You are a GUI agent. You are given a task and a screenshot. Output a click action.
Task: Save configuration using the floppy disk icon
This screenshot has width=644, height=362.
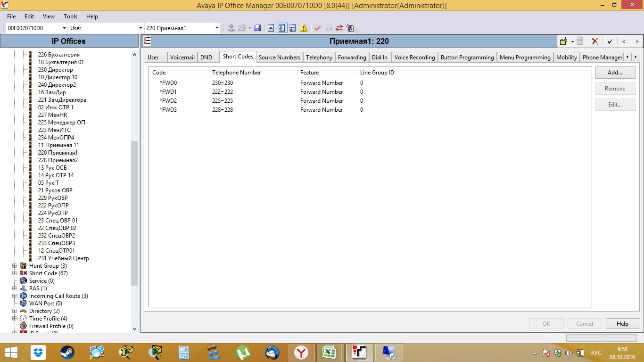coord(257,28)
